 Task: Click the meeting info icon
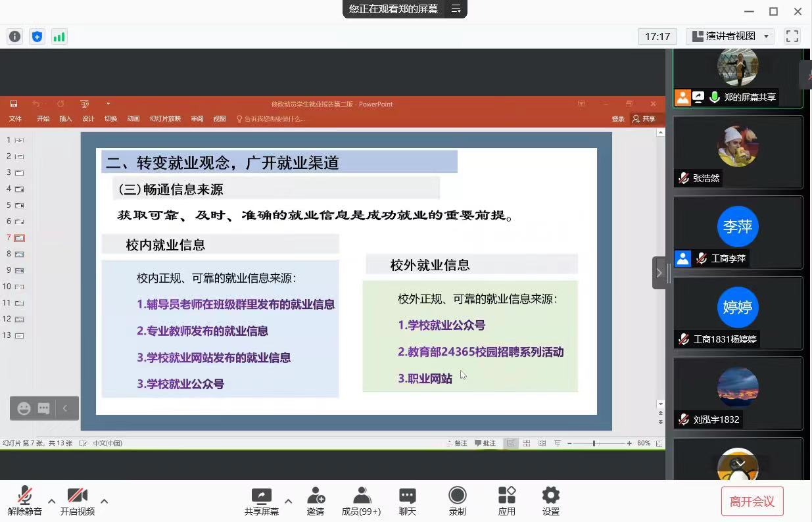(14, 37)
